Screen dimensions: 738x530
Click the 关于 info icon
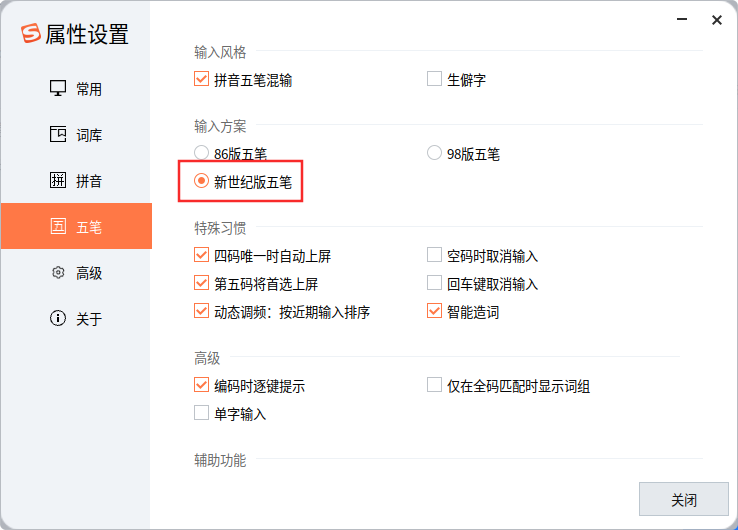[x=58, y=319]
